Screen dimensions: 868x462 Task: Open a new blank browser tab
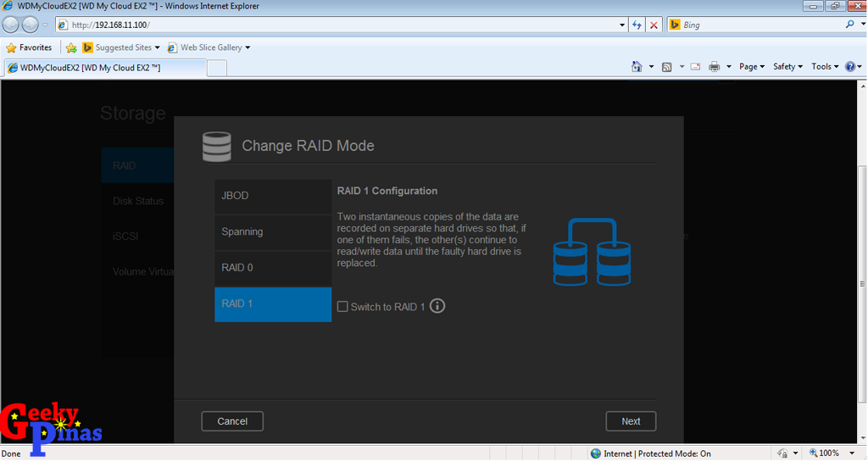tap(217, 68)
